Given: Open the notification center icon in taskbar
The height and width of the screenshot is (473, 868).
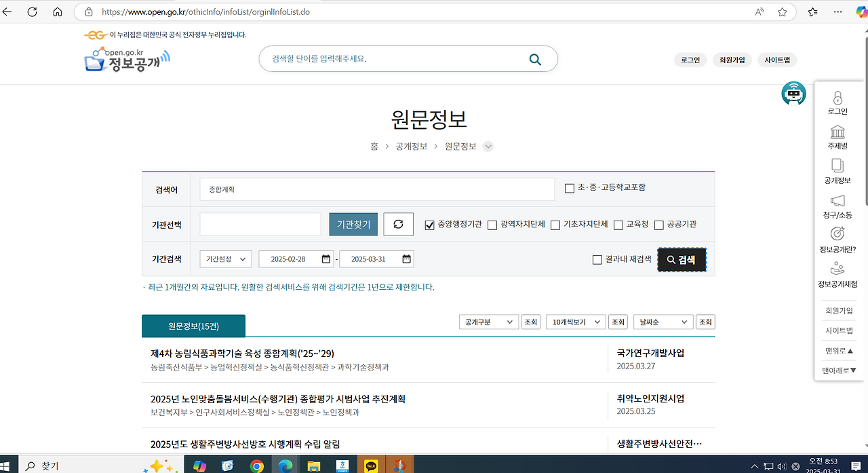Looking at the screenshot, I should coord(856,466).
